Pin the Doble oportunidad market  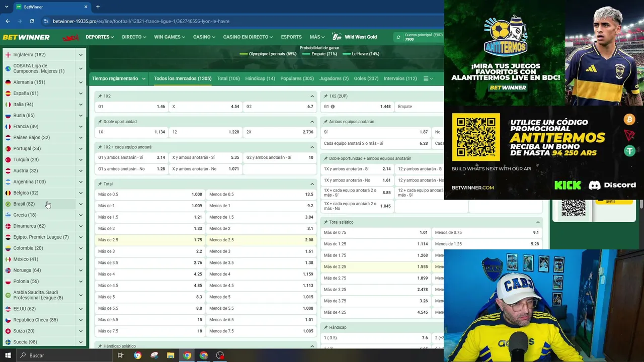[100, 122]
